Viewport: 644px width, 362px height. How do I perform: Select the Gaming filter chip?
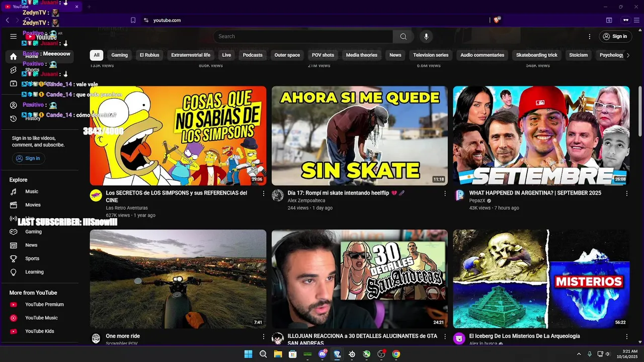tap(119, 55)
